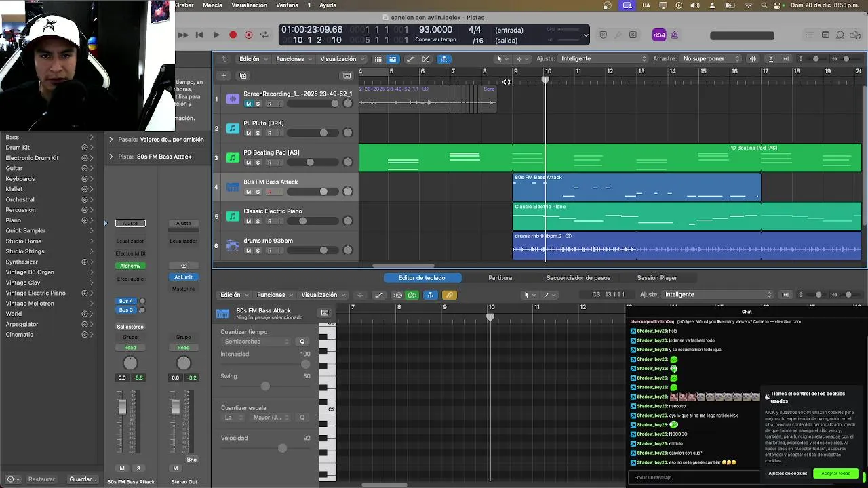Click the Guardar button in the library

coord(82,479)
